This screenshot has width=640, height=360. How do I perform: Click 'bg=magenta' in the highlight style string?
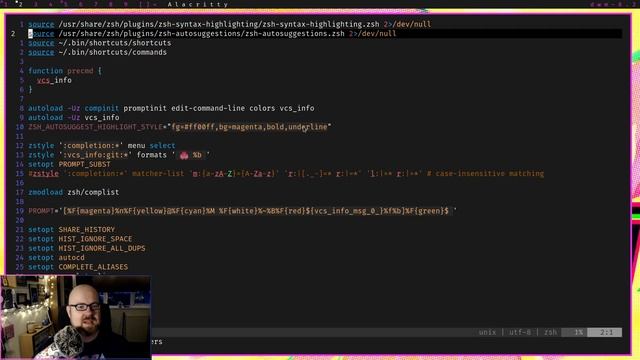[x=240, y=127]
